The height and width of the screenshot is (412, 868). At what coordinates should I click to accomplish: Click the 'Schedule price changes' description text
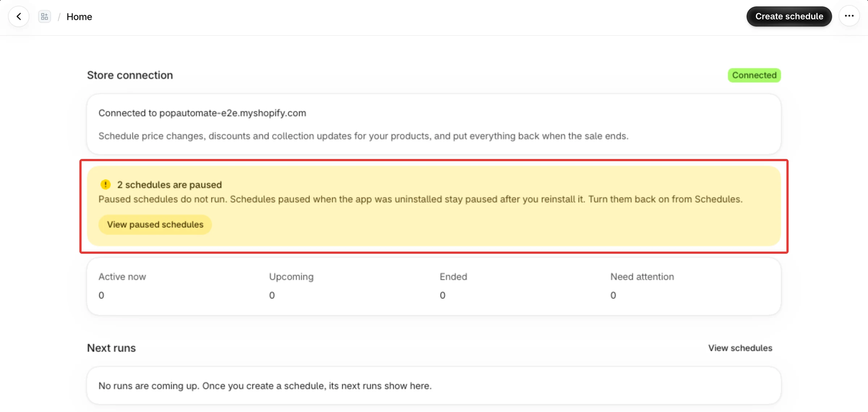click(363, 136)
